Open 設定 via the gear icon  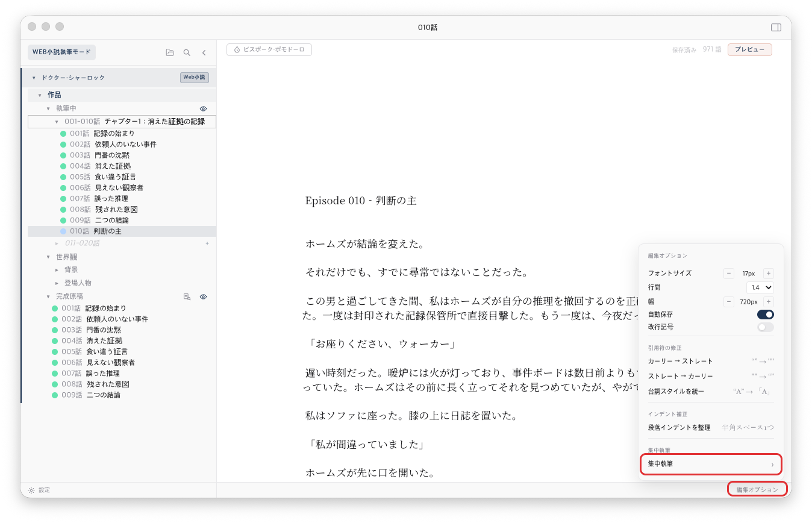click(x=31, y=490)
